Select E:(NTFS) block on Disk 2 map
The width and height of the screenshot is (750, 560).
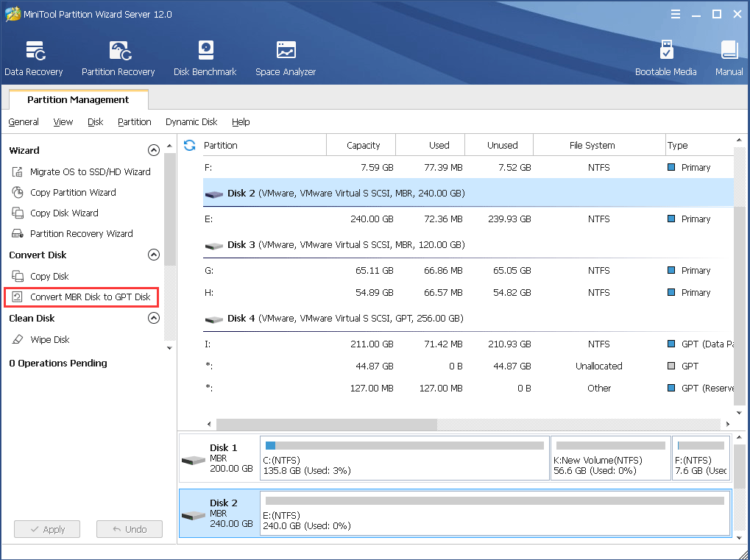495,513
